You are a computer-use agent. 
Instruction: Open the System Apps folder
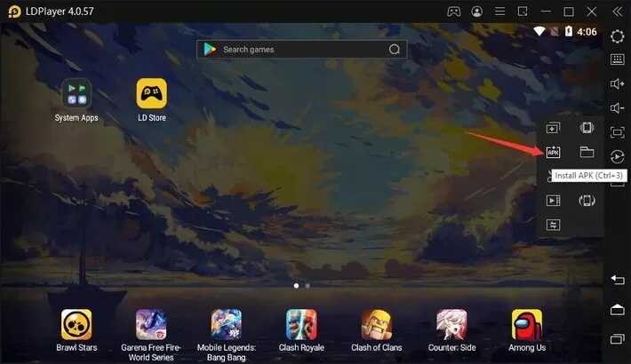coord(76,99)
